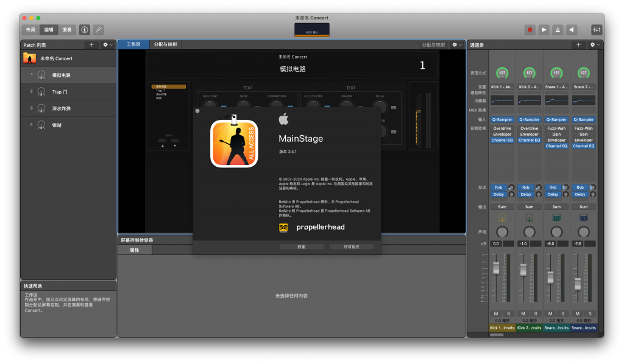624x364 pixels.
Task: Open the 工作区 tab
Action: click(x=133, y=44)
